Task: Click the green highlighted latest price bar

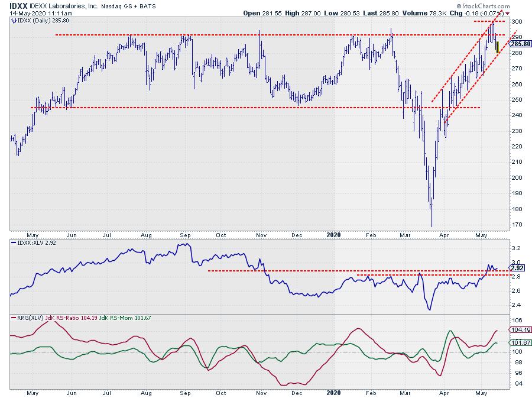Action: [x=498, y=47]
